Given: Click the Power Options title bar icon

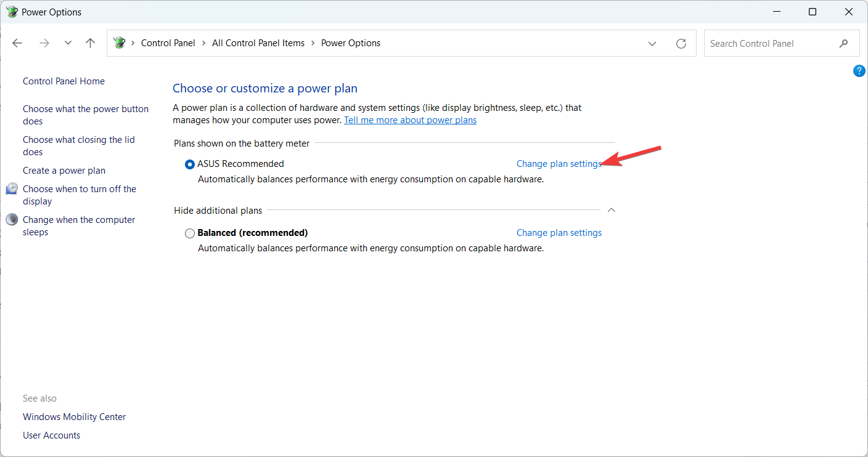Looking at the screenshot, I should coord(12,12).
